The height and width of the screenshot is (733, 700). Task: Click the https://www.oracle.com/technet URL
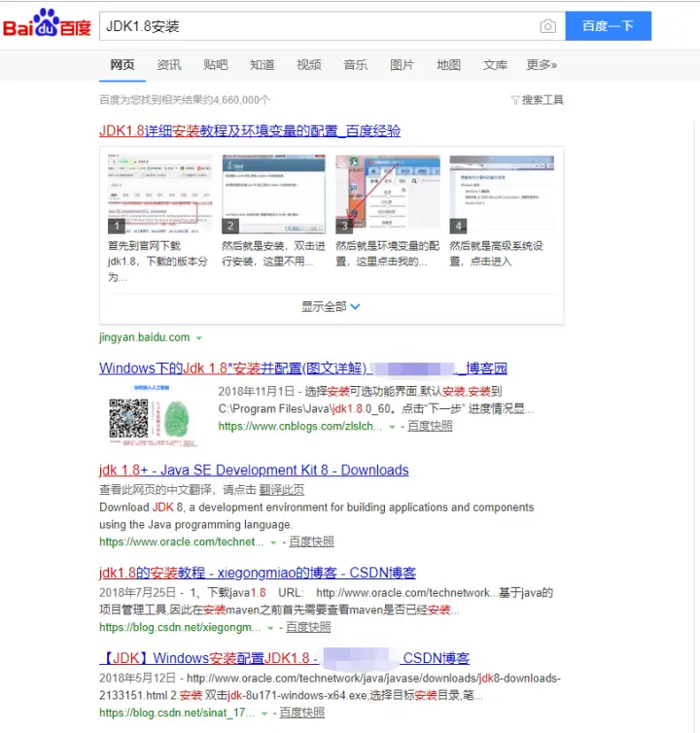tap(182, 541)
